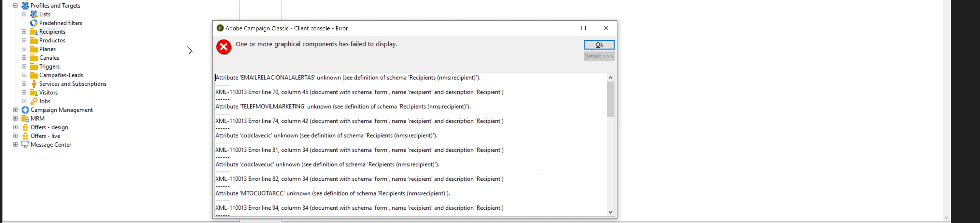Click error details scrollbar down arrow
This screenshot has width=980, height=223.
click(x=611, y=212)
